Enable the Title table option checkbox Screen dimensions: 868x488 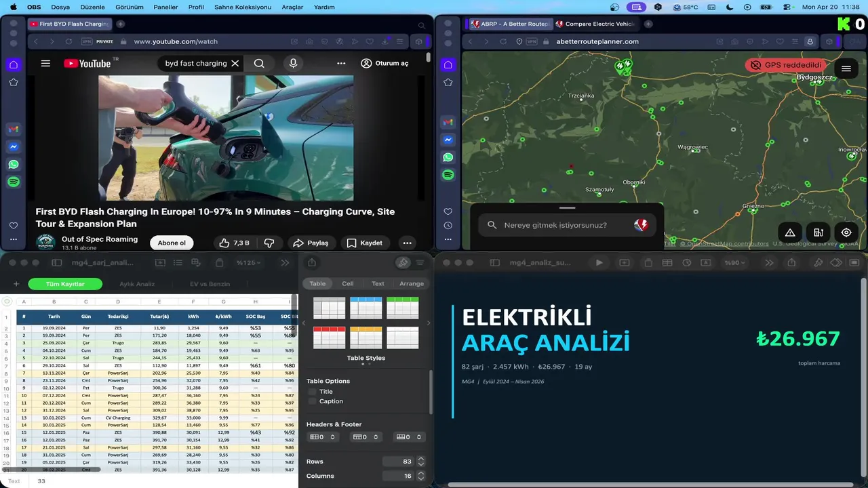tap(312, 392)
